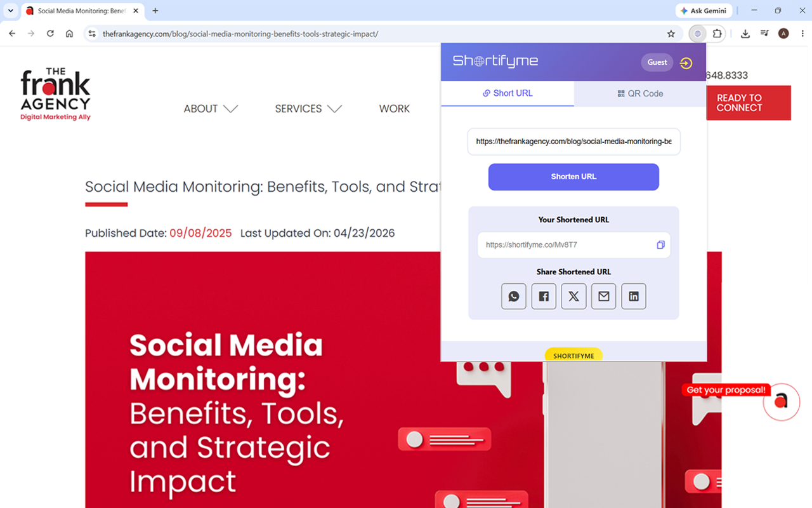Go to the browser home page

click(x=69, y=34)
